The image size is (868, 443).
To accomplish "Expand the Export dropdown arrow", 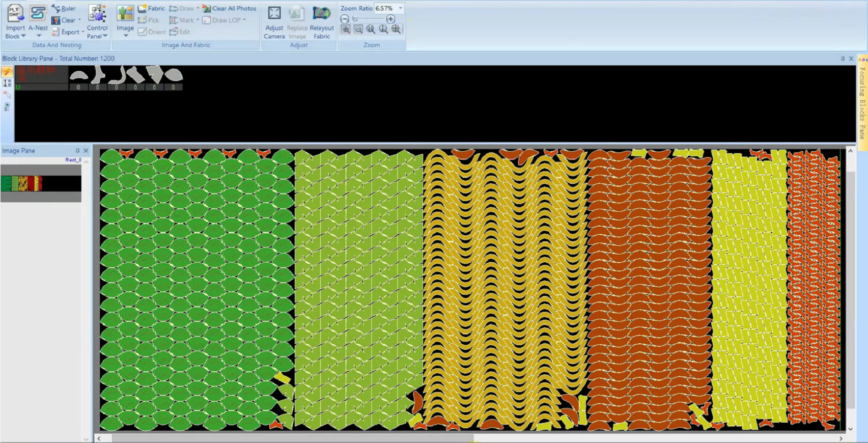I will (x=82, y=32).
